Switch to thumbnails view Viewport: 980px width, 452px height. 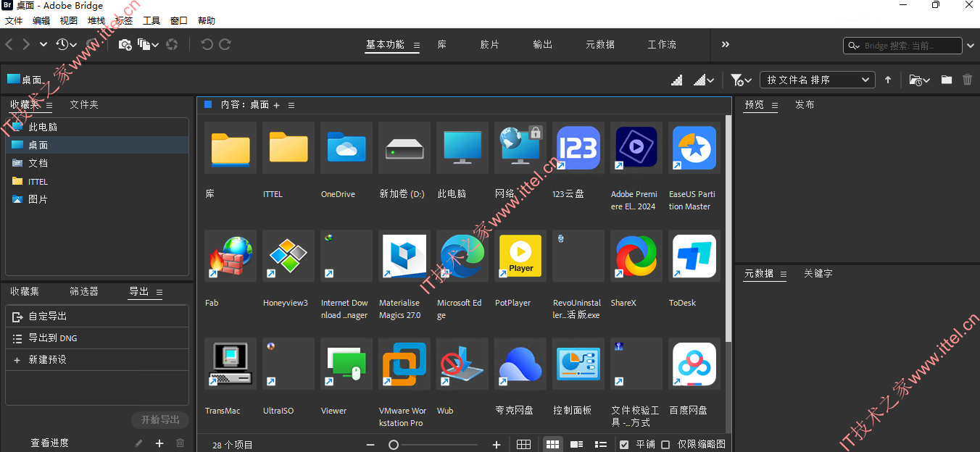point(552,445)
